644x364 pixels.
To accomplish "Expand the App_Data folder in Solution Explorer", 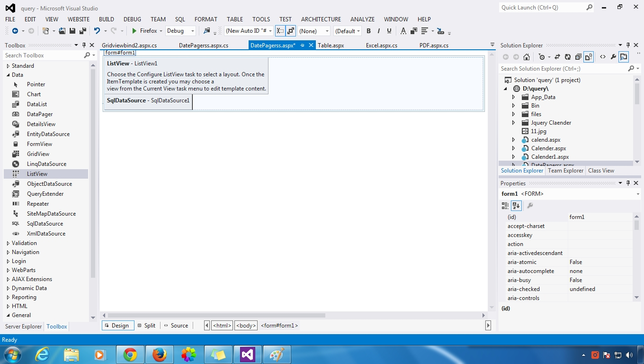I will pos(513,97).
